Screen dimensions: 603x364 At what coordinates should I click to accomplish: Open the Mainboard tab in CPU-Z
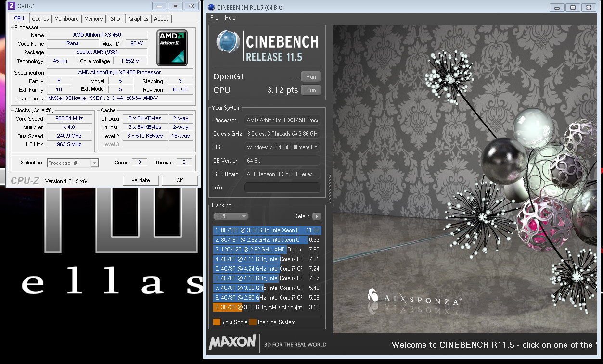point(66,19)
